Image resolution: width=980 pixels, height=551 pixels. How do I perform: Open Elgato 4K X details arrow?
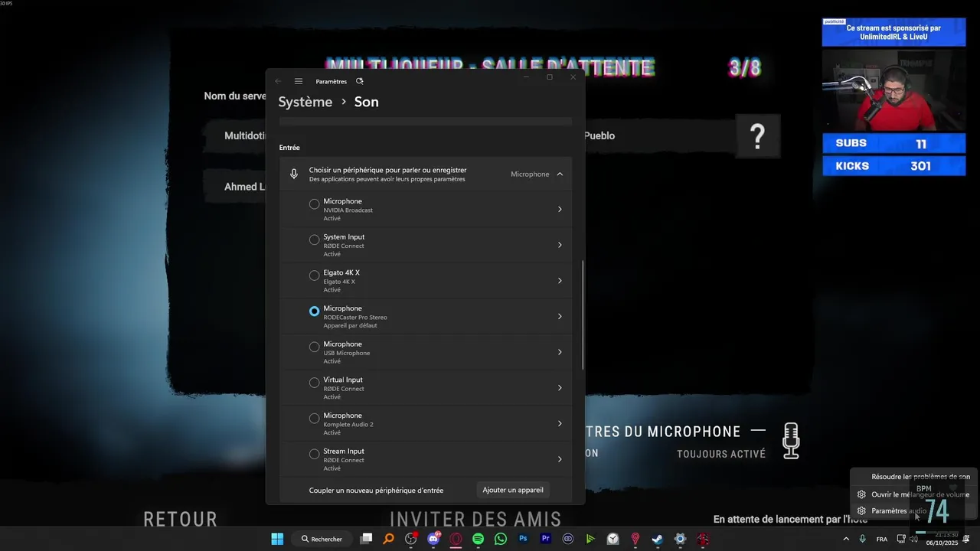click(x=560, y=281)
